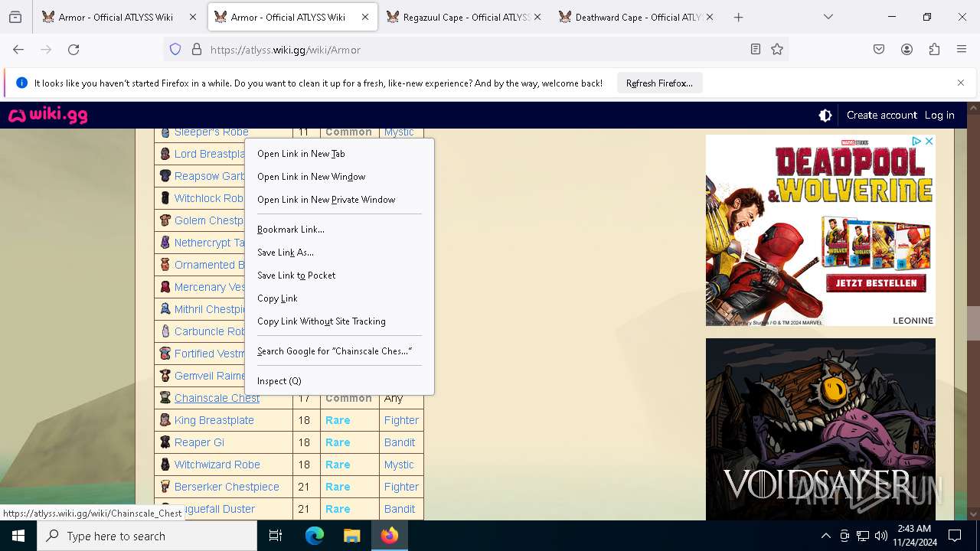
Task: Open a new tab with plus button
Action: coord(738,17)
